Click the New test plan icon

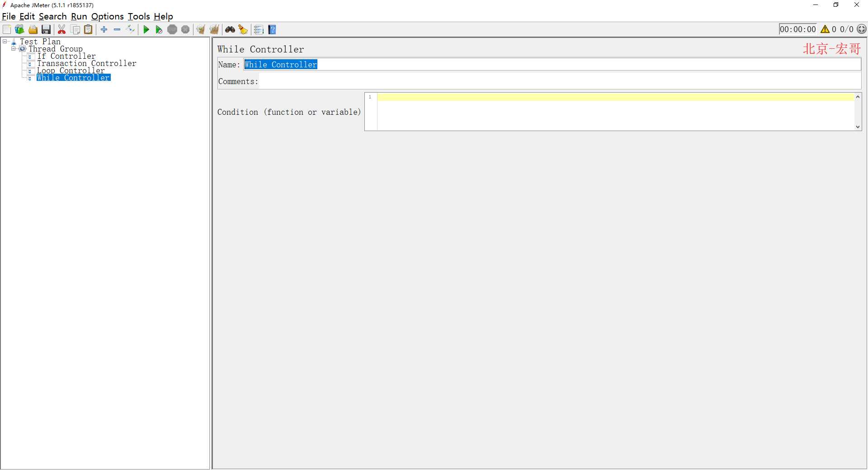(x=7, y=30)
